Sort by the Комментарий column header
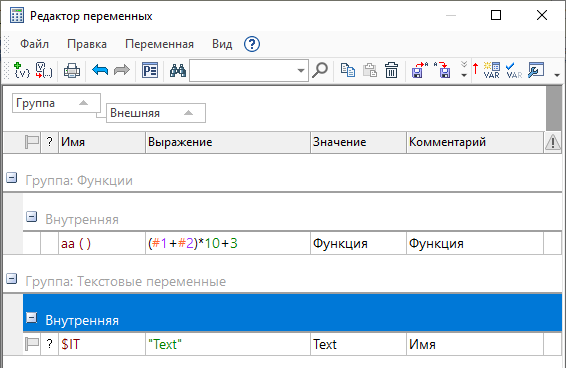 (x=475, y=142)
